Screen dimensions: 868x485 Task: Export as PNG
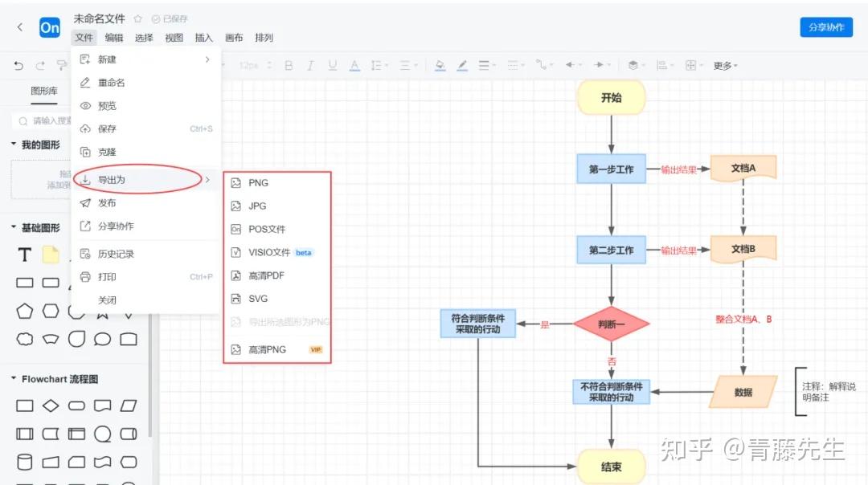click(x=277, y=183)
